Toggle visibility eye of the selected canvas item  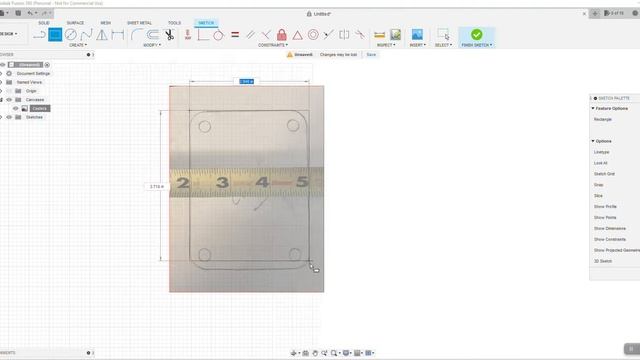tap(16, 109)
